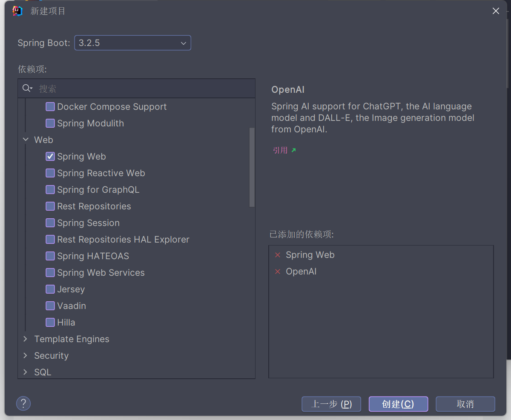
Task: Click the 创建 (Create) button
Action: tap(398, 404)
